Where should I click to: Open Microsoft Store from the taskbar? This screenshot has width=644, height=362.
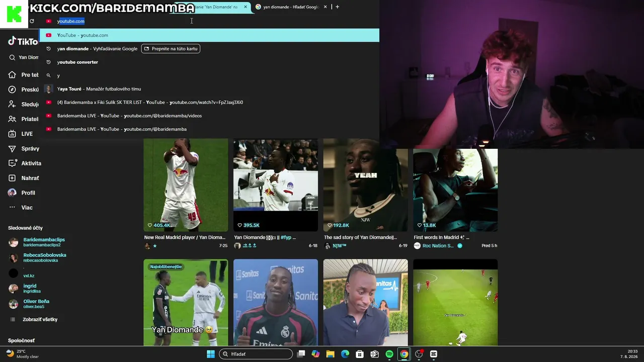point(360,354)
